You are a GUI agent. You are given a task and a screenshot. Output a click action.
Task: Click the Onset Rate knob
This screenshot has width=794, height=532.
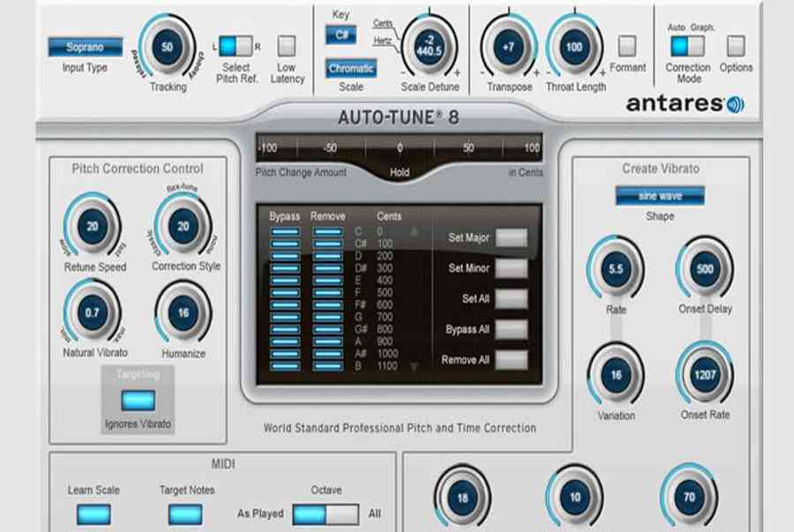point(705,375)
